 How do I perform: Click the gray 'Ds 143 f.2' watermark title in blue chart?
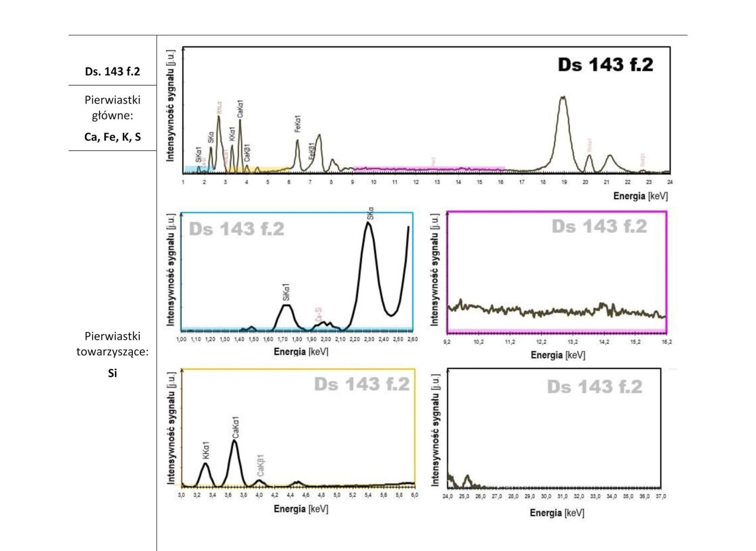237,229
